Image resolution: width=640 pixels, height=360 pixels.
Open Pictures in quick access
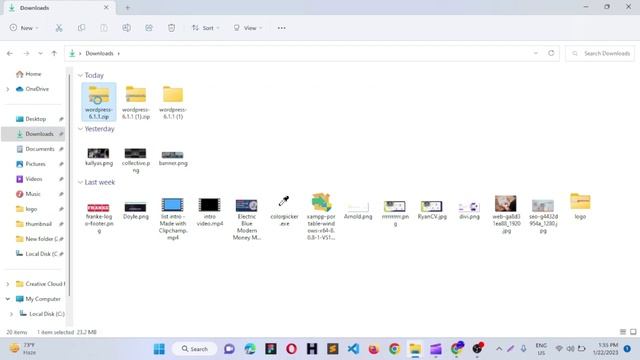pos(35,164)
